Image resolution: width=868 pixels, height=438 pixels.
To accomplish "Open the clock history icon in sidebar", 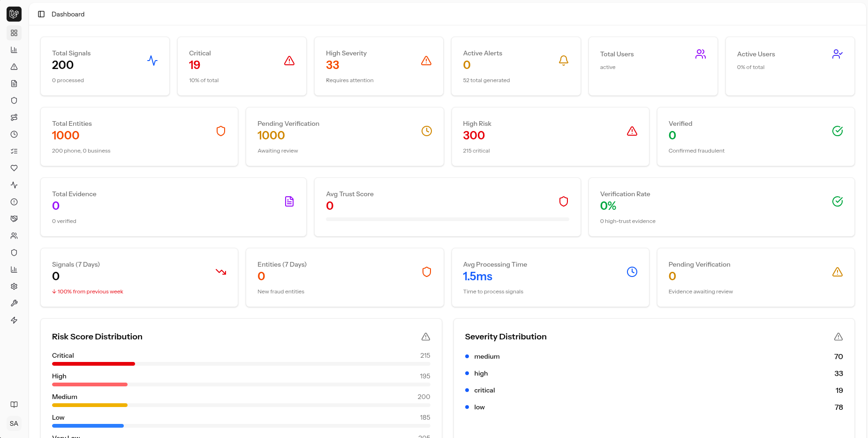I will [14, 134].
